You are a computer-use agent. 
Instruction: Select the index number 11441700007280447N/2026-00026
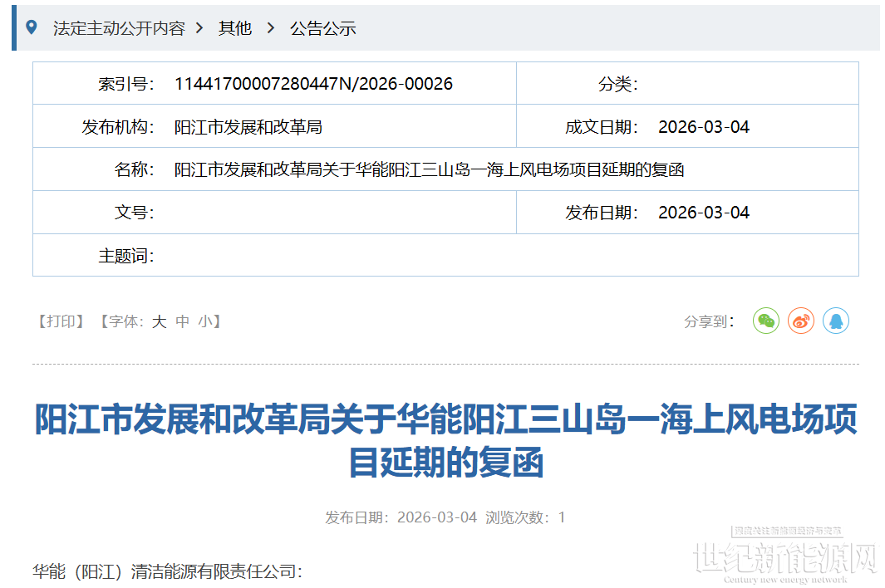coord(313,84)
